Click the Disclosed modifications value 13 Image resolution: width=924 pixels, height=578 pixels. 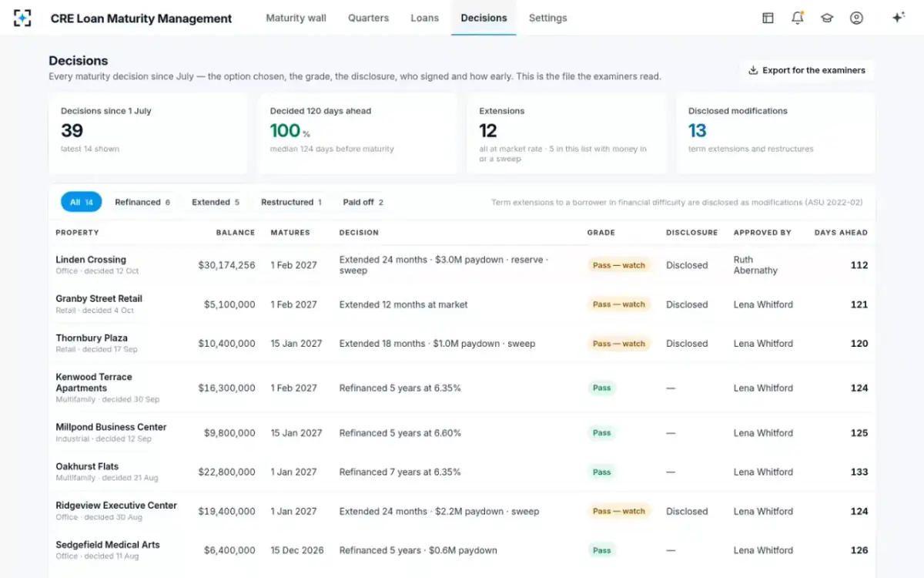pos(697,131)
